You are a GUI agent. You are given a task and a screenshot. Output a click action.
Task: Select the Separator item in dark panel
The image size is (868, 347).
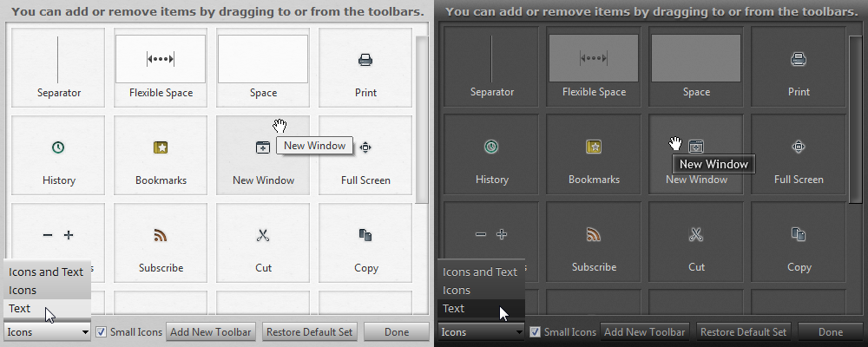(491, 67)
